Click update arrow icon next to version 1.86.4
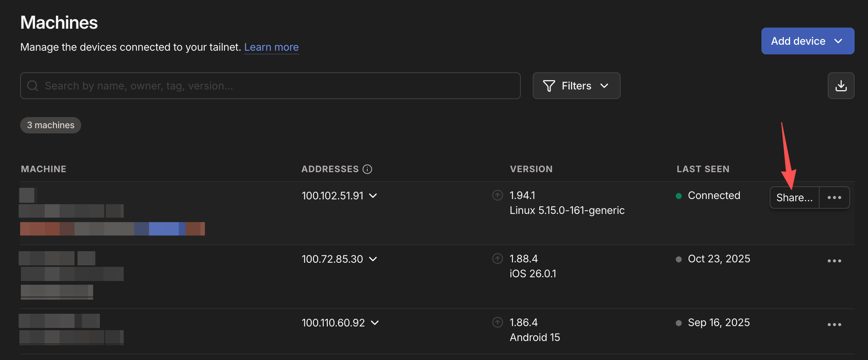The width and height of the screenshot is (868, 360). [497, 322]
